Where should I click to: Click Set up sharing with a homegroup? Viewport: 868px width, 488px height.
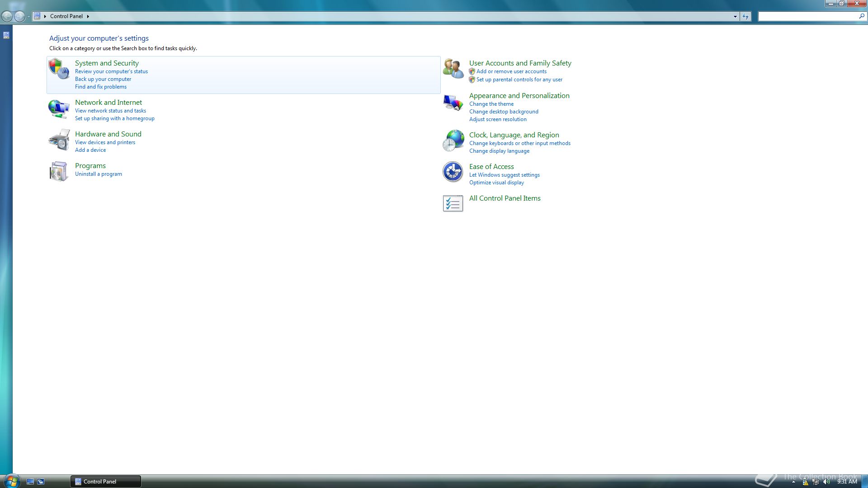pyautogui.click(x=115, y=118)
